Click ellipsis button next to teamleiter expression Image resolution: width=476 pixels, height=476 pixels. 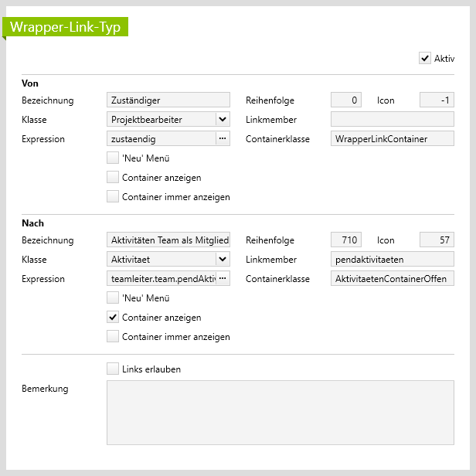click(x=223, y=279)
